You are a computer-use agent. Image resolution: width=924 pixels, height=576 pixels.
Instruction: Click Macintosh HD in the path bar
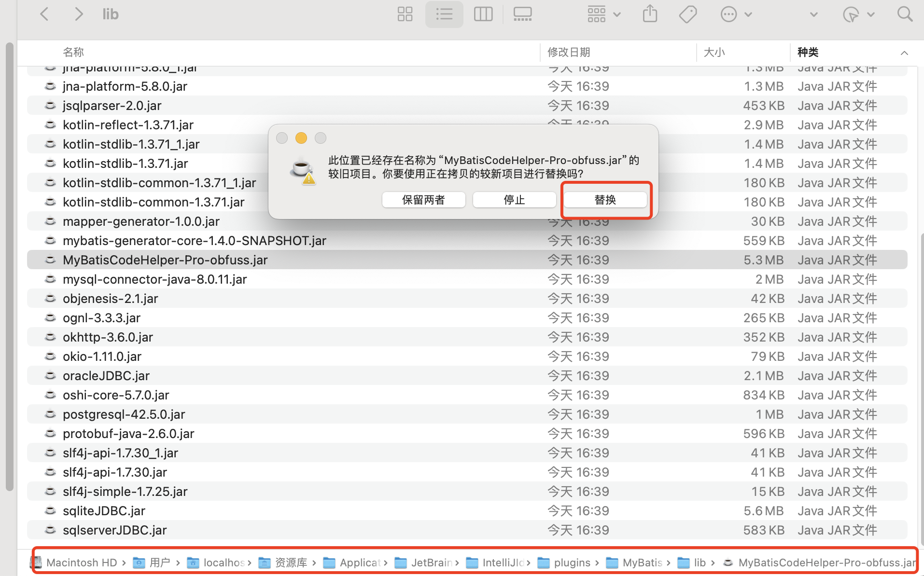pyautogui.click(x=75, y=562)
